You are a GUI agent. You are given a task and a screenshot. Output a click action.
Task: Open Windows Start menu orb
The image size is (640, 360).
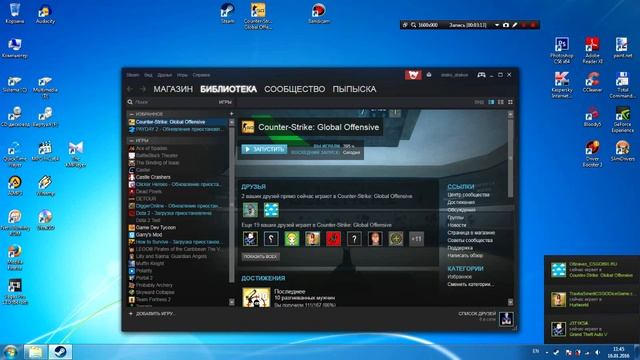[10, 352]
